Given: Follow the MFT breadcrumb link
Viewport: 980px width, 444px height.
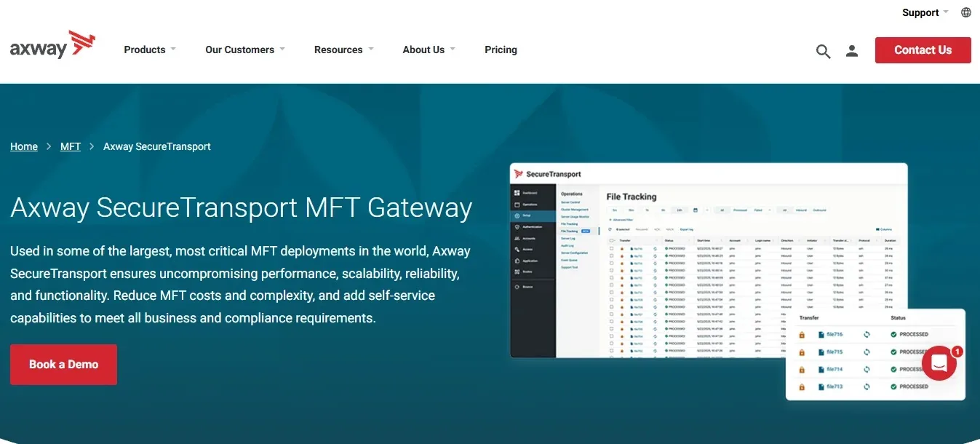Looking at the screenshot, I should click(x=71, y=146).
